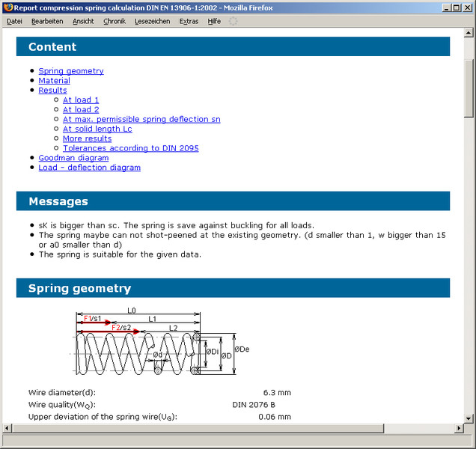
Task: Click the loading throbber icon beside Hilfe
Action: point(233,21)
